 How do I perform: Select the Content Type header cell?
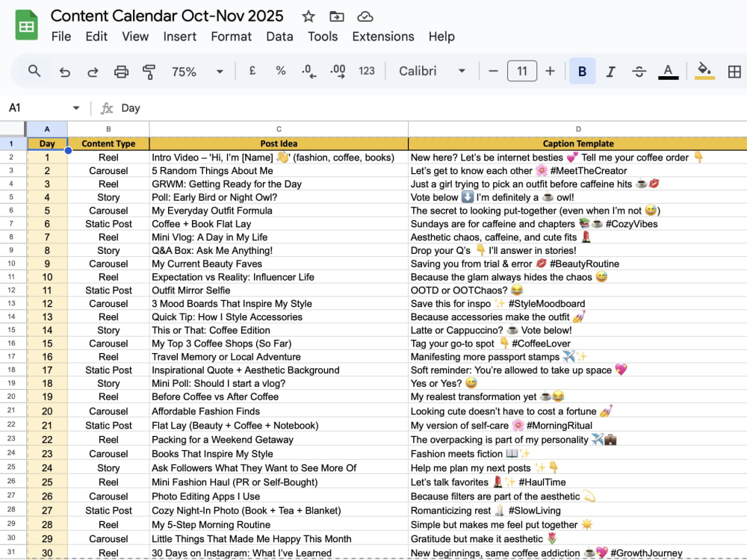pos(108,143)
